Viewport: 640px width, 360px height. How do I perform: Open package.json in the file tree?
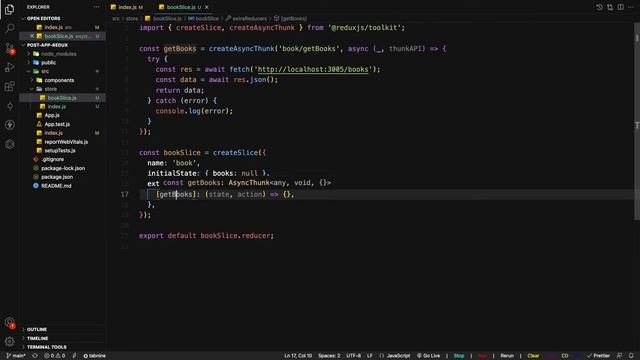coord(57,177)
